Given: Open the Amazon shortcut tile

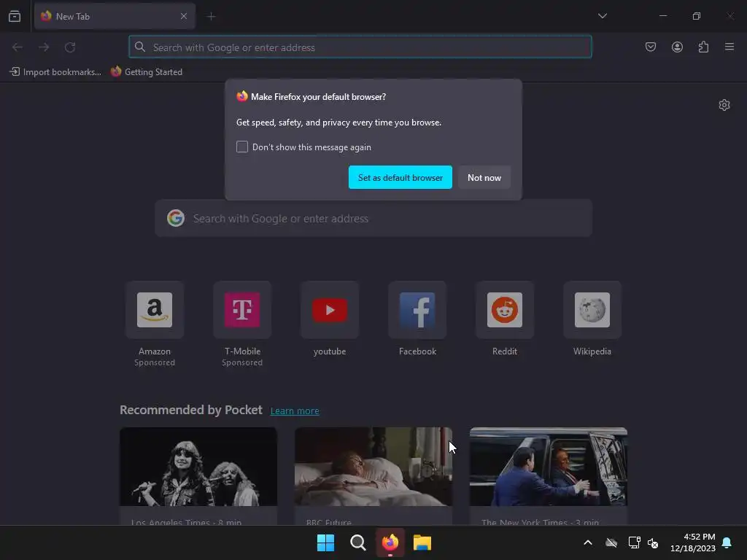Looking at the screenshot, I should pos(155,310).
